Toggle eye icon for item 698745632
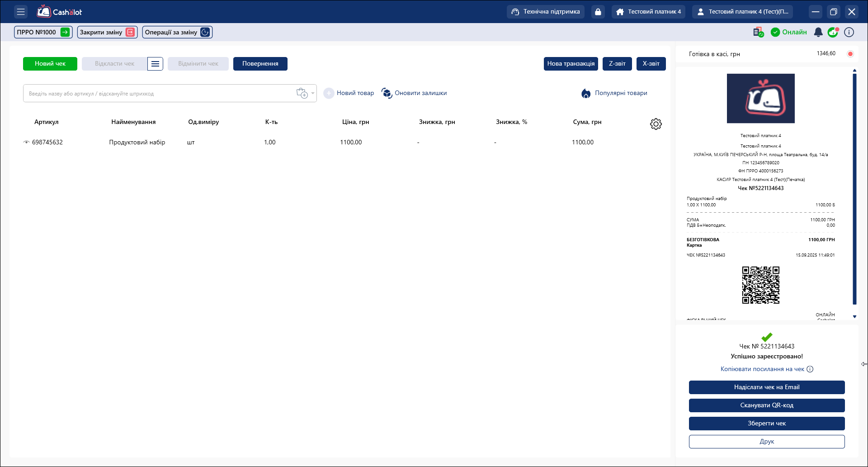Image resolution: width=868 pixels, height=467 pixels. pyautogui.click(x=26, y=142)
